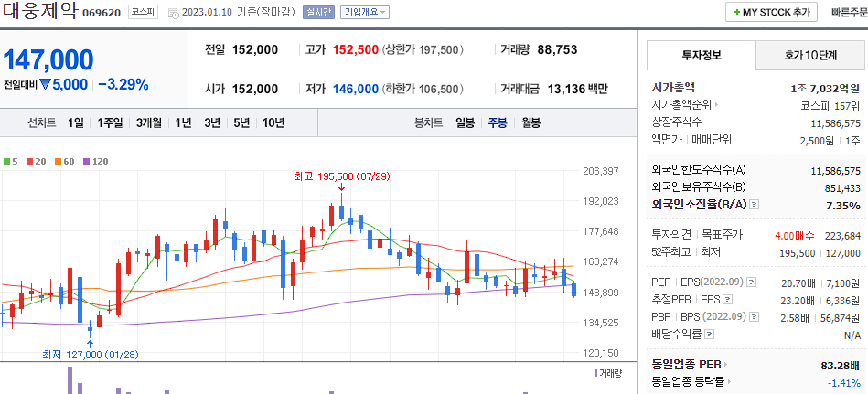Click the MY STOCK 추가 button
This screenshot has height=394, width=868.
772,12
